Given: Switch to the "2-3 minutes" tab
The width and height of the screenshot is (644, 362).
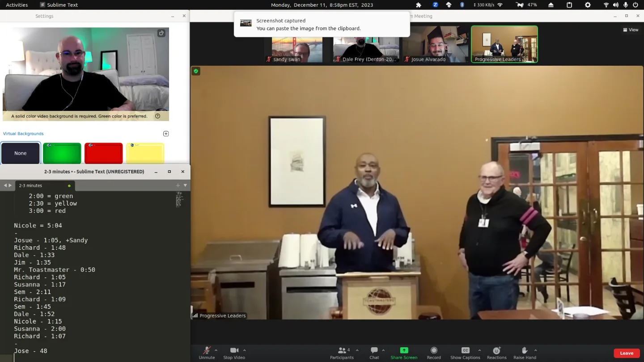Looking at the screenshot, I should coord(45,185).
